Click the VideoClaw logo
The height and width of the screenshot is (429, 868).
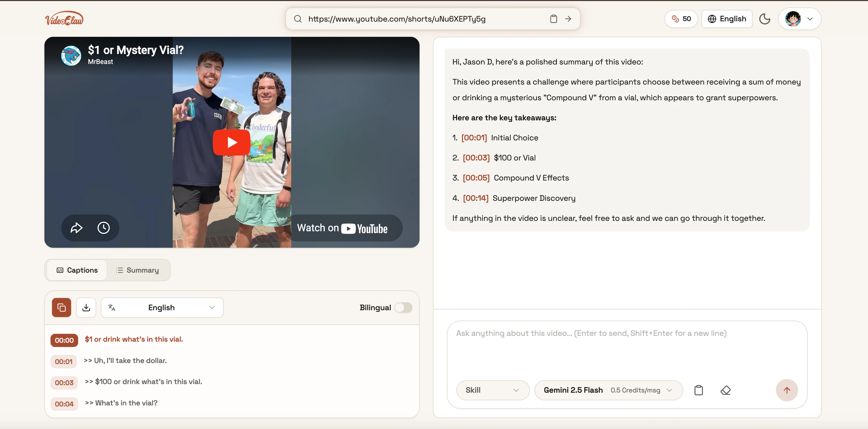tap(64, 19)
